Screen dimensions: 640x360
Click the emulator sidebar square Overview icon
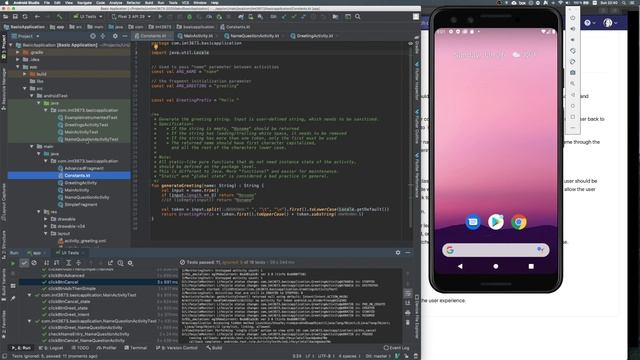[x=573, y=117]
